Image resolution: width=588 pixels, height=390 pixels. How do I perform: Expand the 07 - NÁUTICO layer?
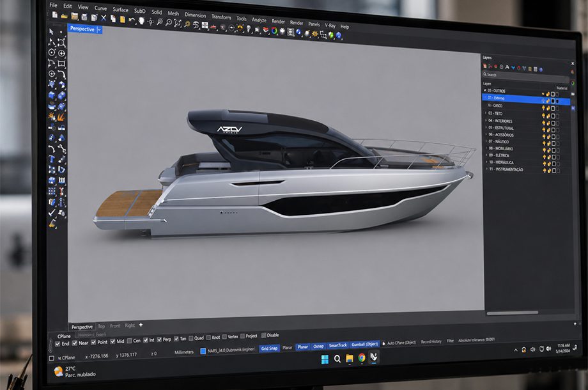click(486, 141)
